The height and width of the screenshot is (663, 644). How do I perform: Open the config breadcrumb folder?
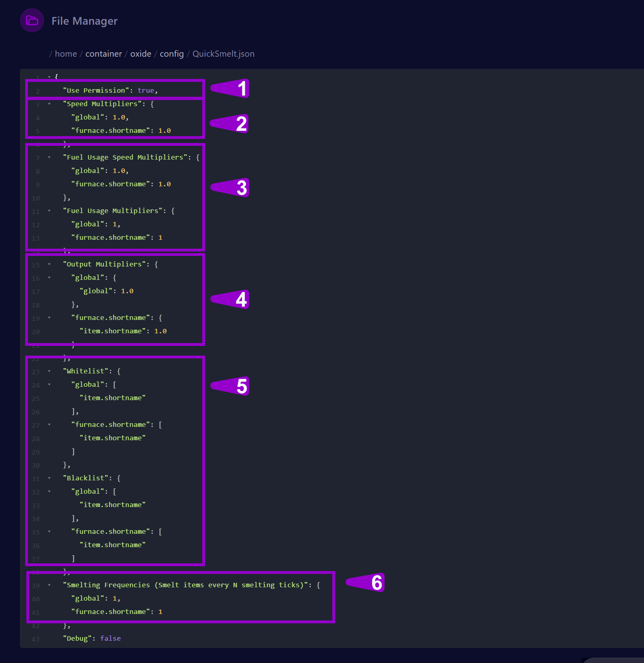coord(171,54)
